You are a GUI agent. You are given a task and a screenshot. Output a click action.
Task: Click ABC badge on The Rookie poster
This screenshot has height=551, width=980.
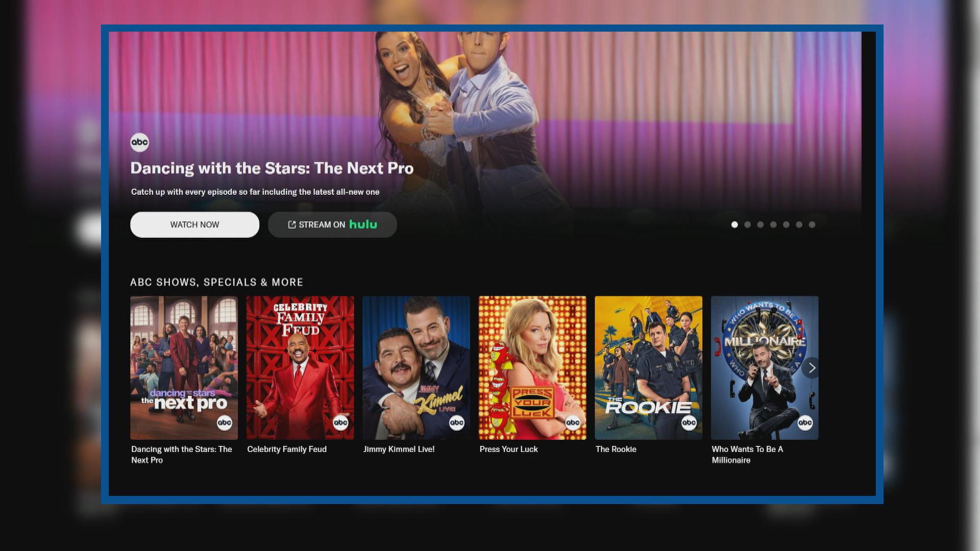tap(689, 422)
